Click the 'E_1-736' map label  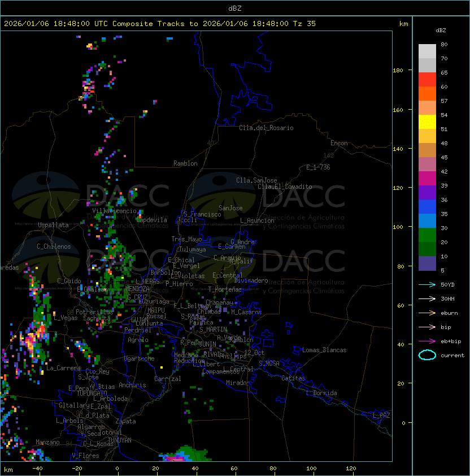point(318,167)
